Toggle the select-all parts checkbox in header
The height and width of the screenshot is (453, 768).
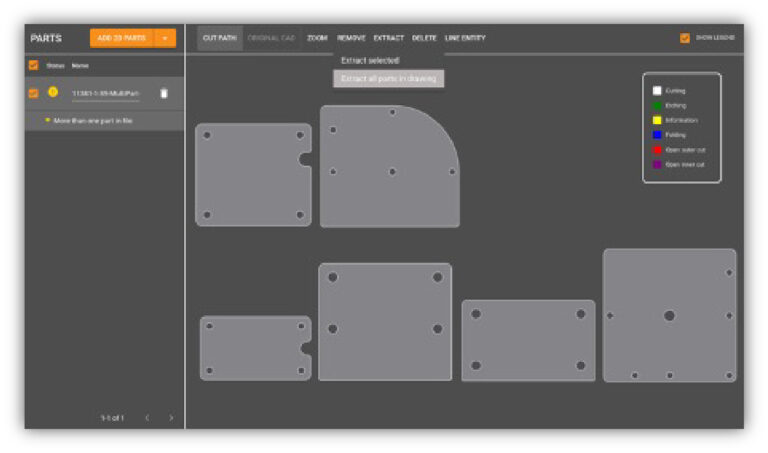(33, 65)
